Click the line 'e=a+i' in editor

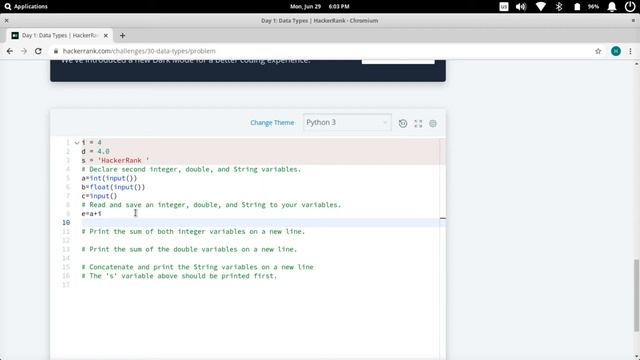[91, 213]
